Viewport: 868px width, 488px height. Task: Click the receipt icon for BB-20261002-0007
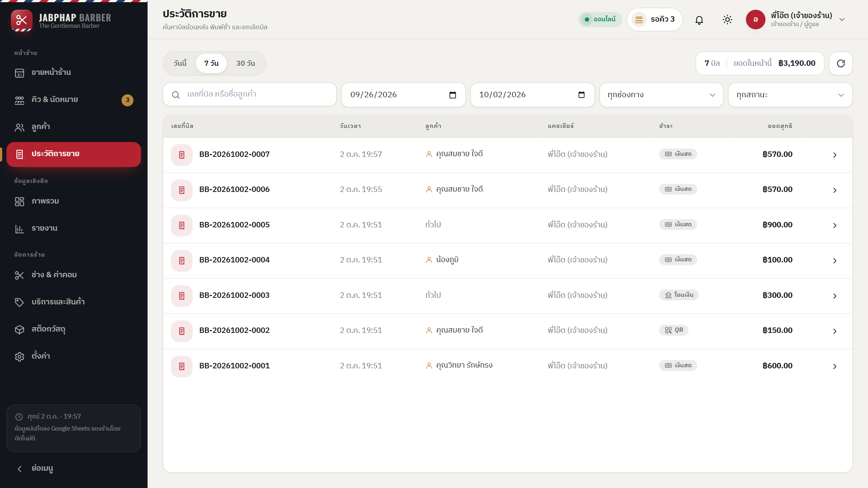point(182,155)
